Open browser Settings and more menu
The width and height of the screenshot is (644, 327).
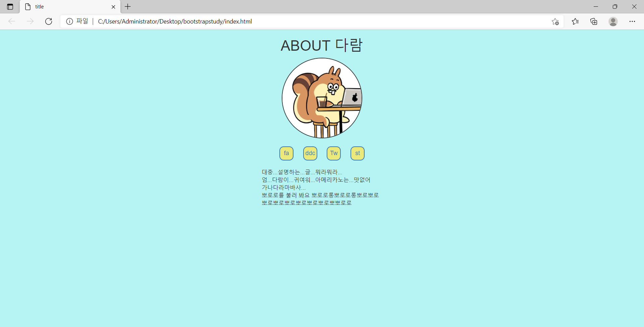[x=632, y=21]
